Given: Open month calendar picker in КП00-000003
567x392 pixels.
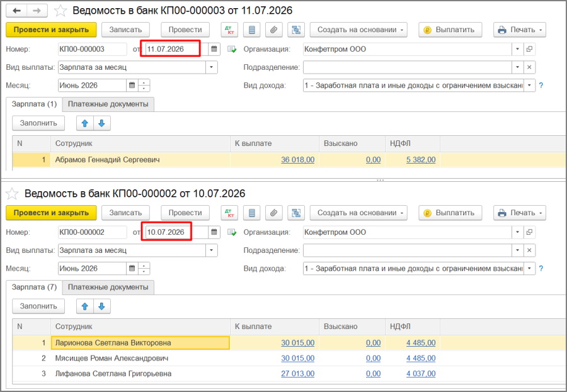Looking at the screenshot, I should pyautogui.click(x=132, y=86).
